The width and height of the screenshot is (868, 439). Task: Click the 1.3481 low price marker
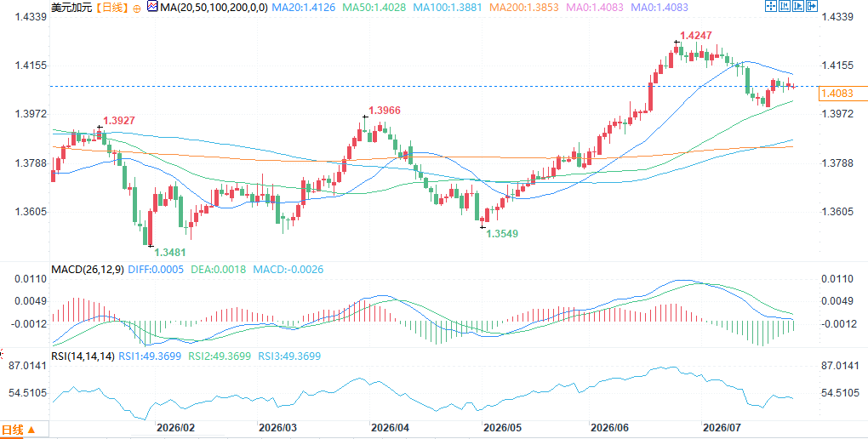click(169, 252)
